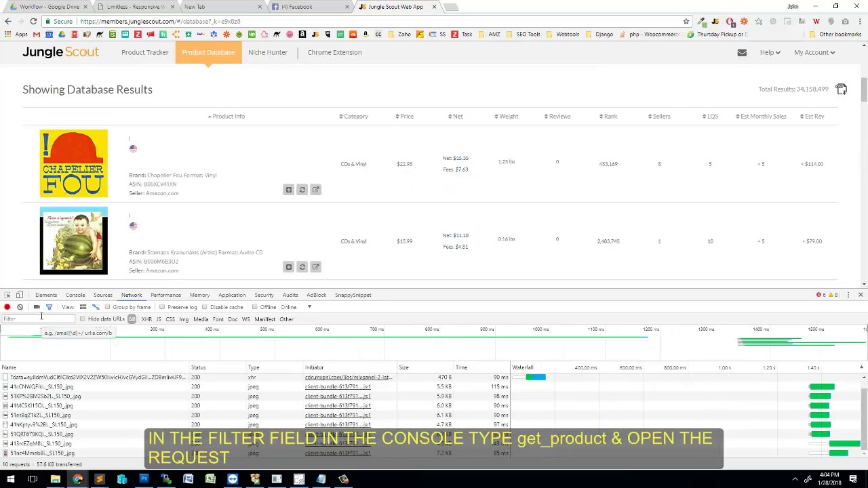The image size is (868, 488).
Task: Click the browser address bar URL
Action: pyautogui.click(x=160, y=22)
